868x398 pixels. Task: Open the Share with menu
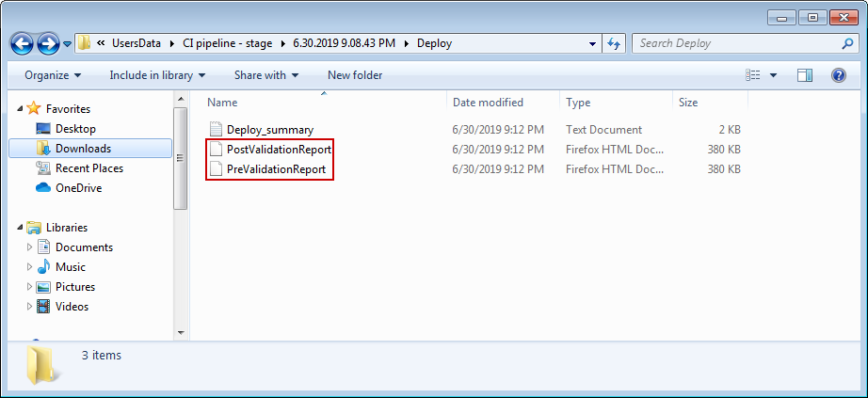[x=266, y=75]
